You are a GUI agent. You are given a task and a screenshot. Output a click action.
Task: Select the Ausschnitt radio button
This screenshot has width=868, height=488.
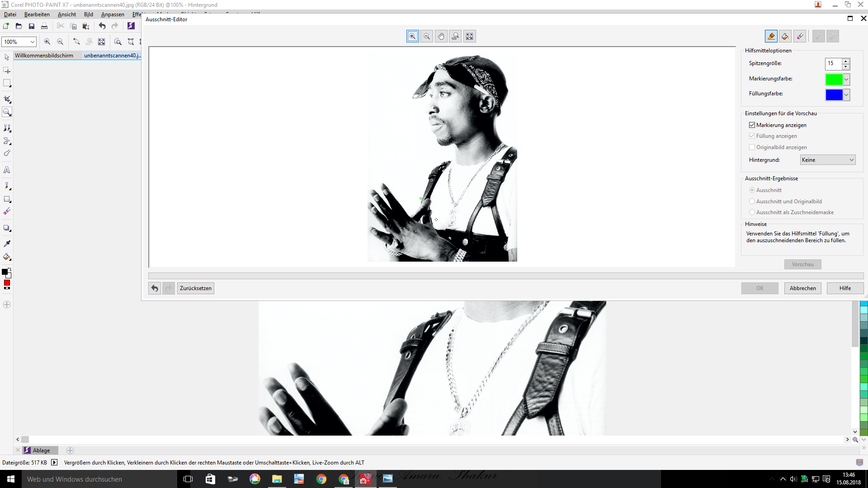click(752, 190)
